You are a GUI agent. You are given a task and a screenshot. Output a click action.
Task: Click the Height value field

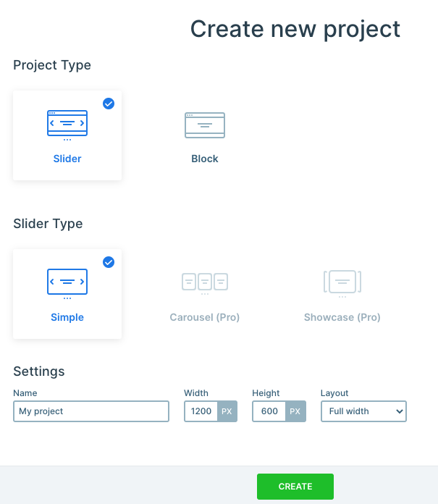tap(269, 411)
